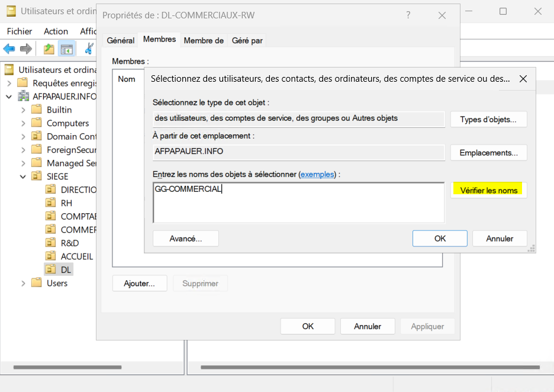Image resolution: width=554 pixels, height=392 pixels.
Task: Click Vérifier les noms button
Action: tap(488, 190)
